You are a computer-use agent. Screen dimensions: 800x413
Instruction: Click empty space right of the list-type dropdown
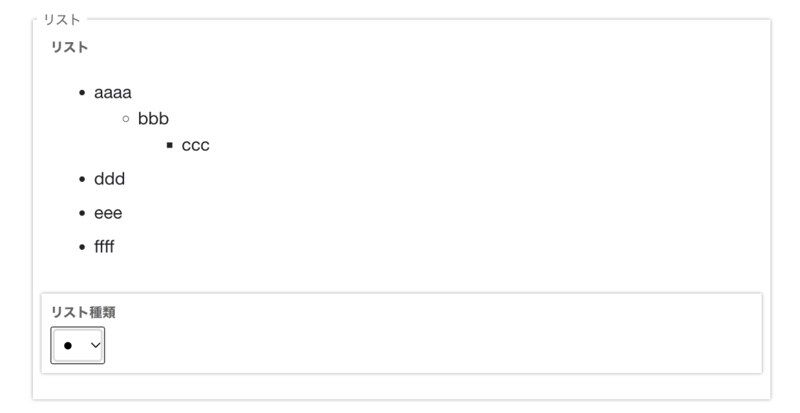point(400,346)
